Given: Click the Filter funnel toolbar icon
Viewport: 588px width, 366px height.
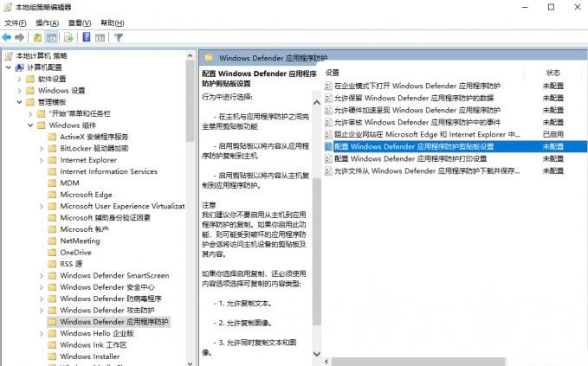Looking at the screenshot, I should click(x=119, y=37).
